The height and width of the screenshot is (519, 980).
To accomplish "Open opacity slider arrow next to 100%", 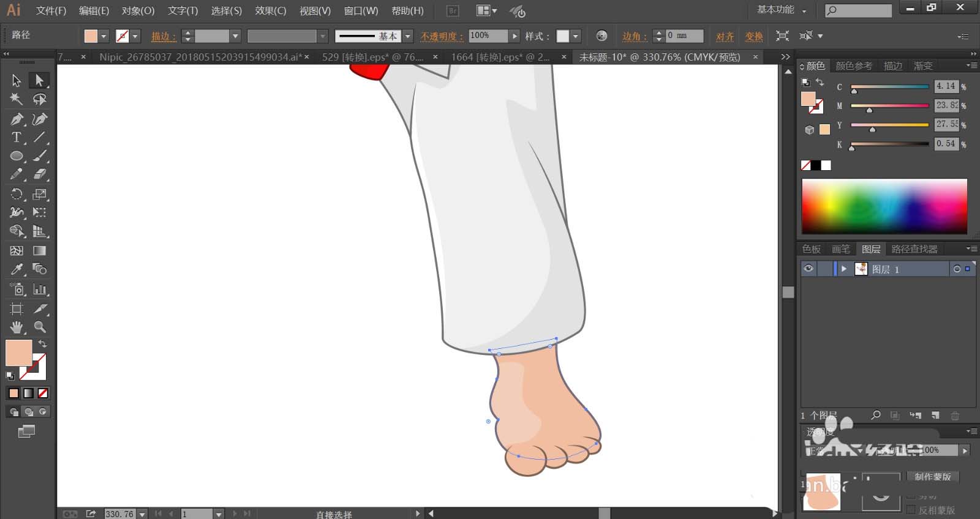I will pos(514,36).
